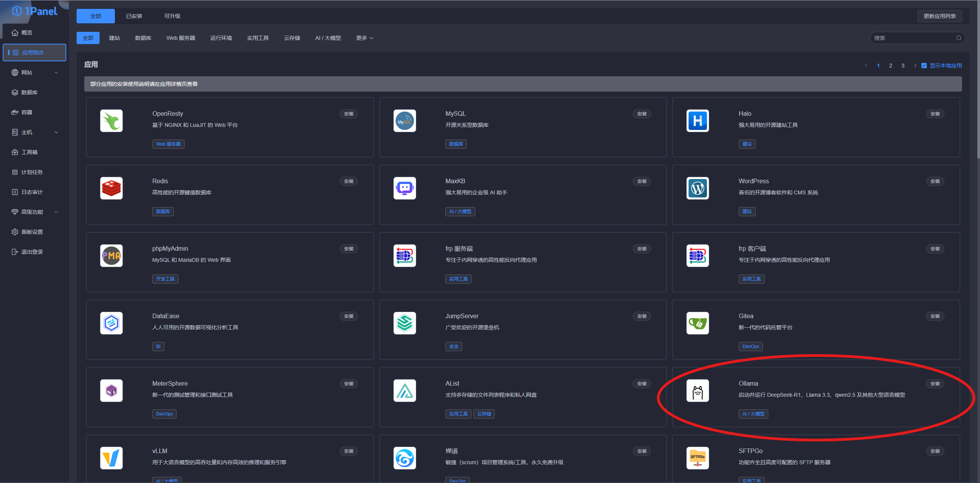Viewport: 980px width, 483px height.
Task: Toggle the 显示本地应用 checkbox
Action: 924,66
